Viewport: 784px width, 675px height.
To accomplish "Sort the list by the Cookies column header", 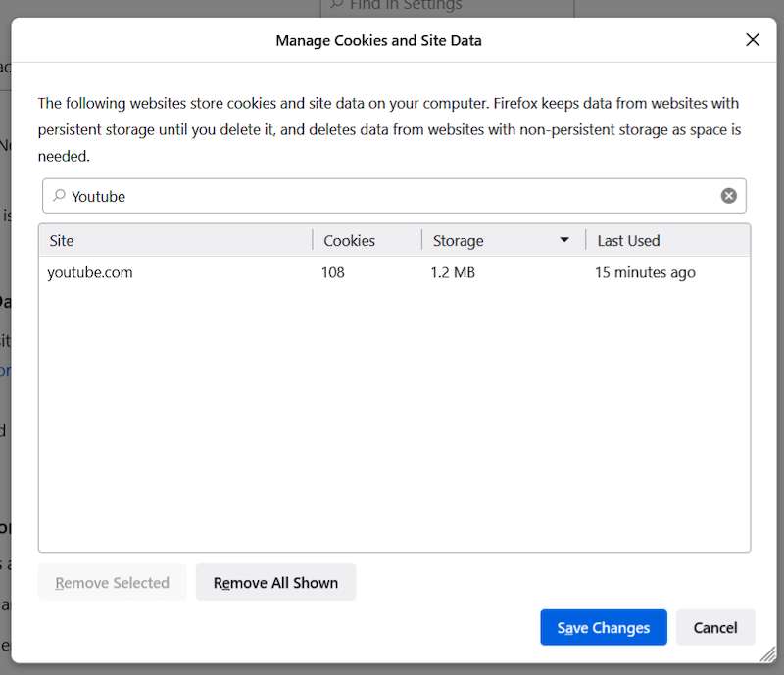I will click(x=367, y=240).
